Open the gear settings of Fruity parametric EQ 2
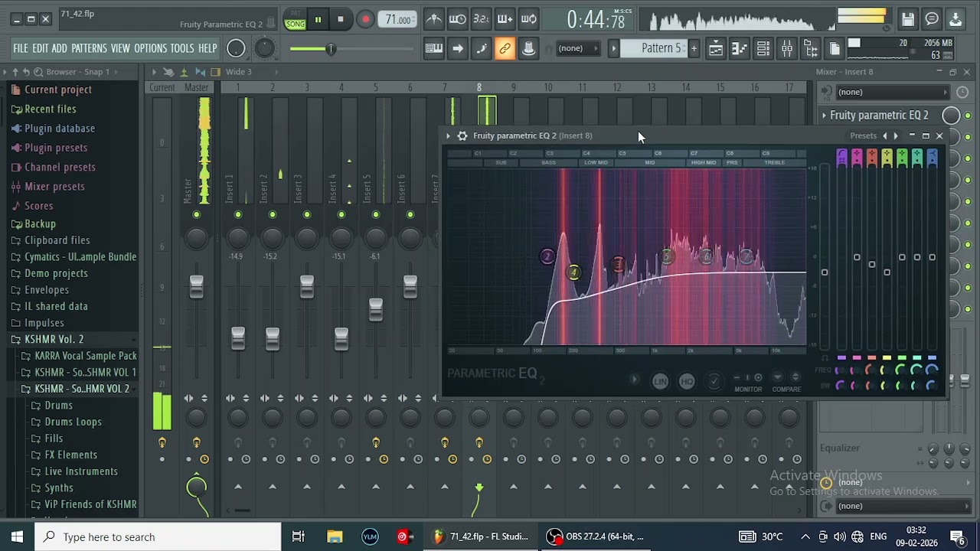 (x=462, y=135)
